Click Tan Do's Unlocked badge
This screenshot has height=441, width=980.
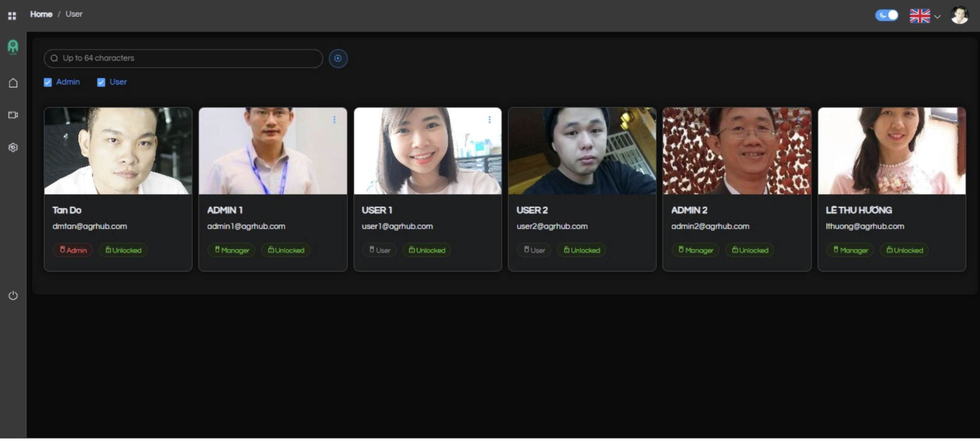click(x=123, y=250)
